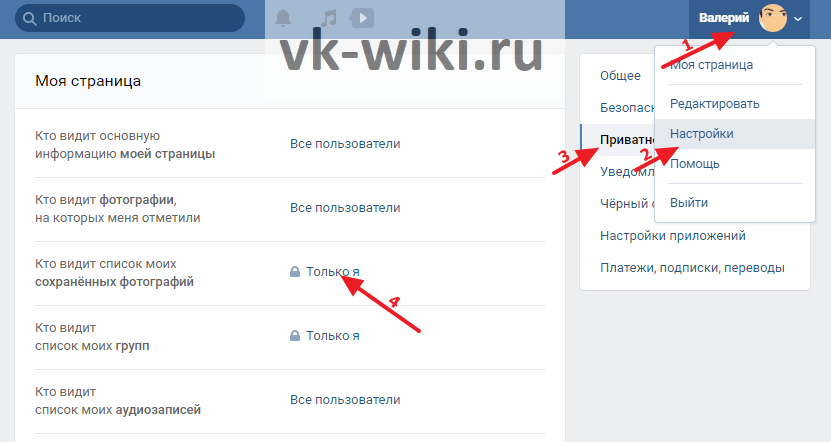This screenshot has height=442, width=831.
Task: Switch to the Чёрный список tab
Action: pyautogui.click(x=627, y=204)
